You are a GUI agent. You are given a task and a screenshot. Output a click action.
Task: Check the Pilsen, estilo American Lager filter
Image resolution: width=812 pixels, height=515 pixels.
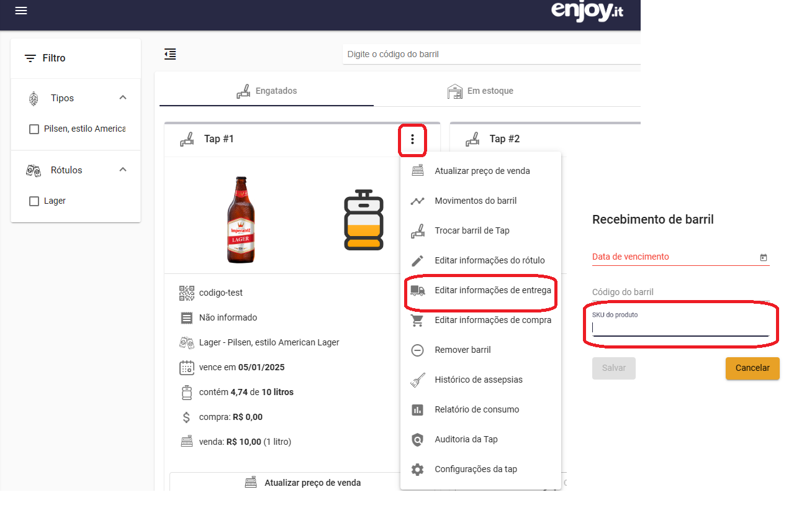34,129
